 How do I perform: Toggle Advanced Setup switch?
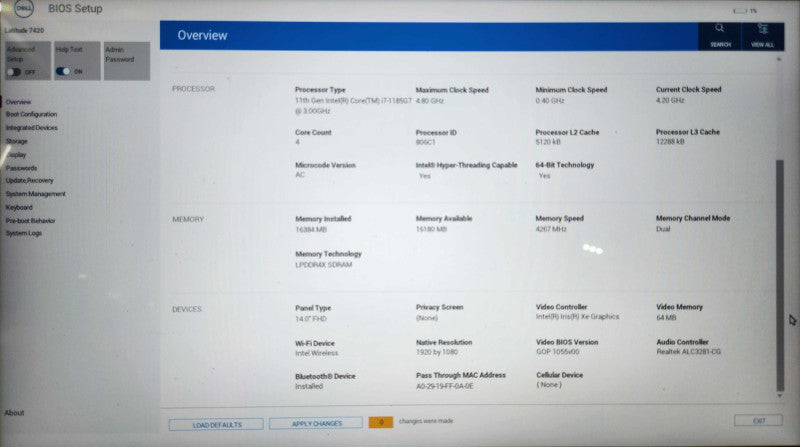(14, 72)
